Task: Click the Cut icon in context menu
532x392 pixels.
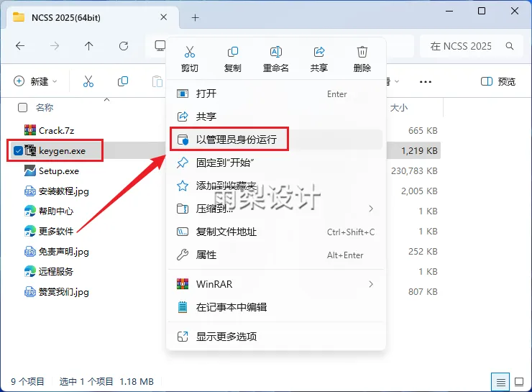Action: tap(190, 53)
